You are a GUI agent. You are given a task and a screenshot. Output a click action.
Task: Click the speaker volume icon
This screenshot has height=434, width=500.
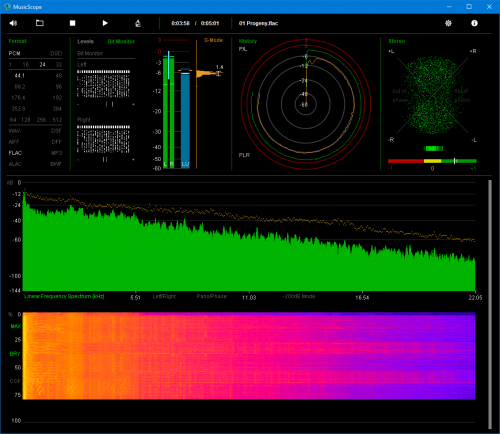(13, 23)
